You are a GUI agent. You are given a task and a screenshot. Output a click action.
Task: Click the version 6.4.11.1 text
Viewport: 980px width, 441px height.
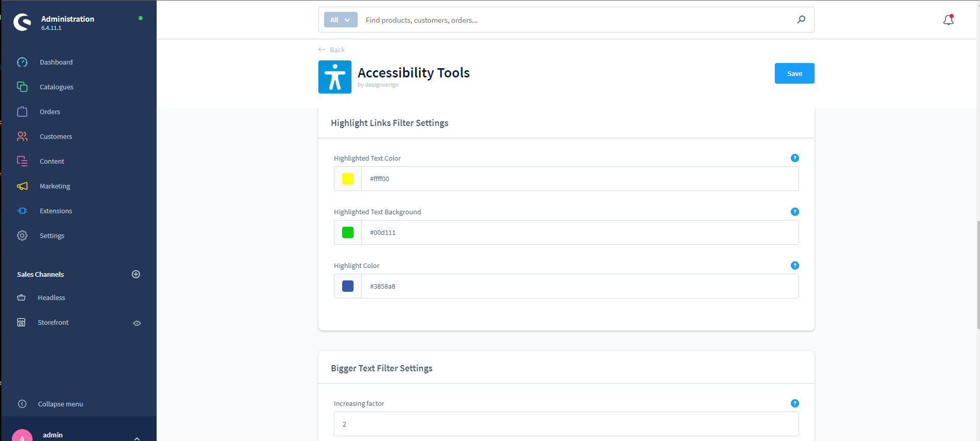[51, 28]
